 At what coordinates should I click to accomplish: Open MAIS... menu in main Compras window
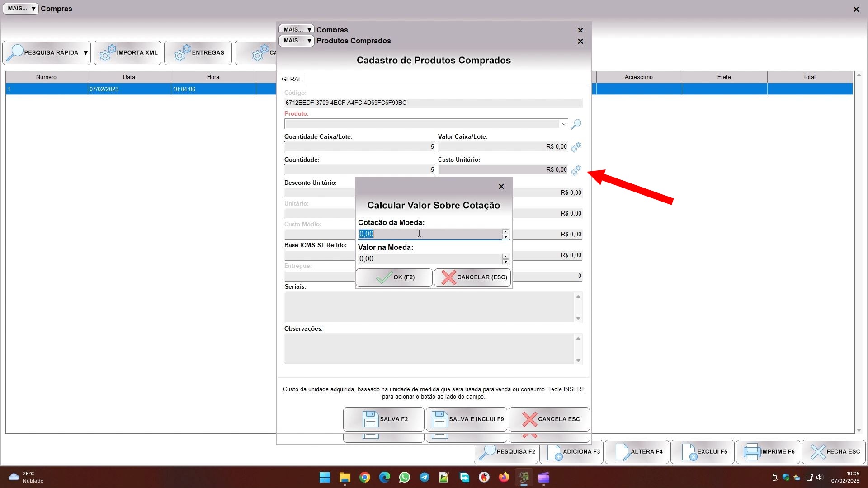click(21, 9)
